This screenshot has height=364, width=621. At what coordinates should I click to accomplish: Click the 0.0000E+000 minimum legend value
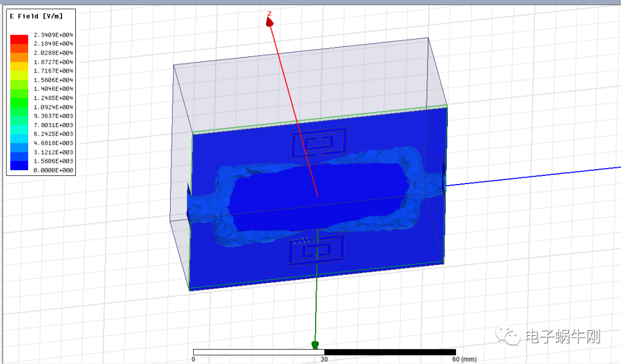[x=53, y=170]
